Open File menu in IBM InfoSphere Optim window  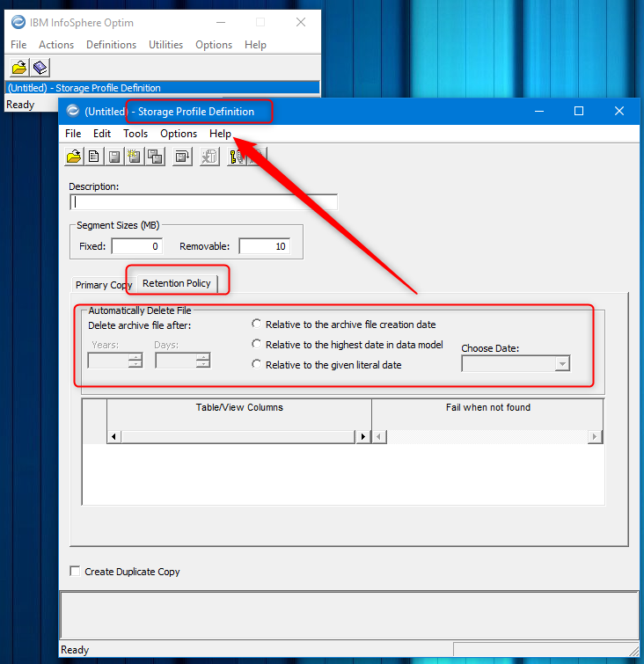18,45
